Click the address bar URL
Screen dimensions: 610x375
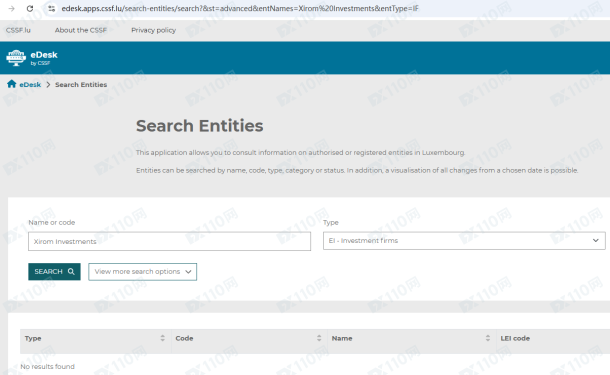click(240, 8)
